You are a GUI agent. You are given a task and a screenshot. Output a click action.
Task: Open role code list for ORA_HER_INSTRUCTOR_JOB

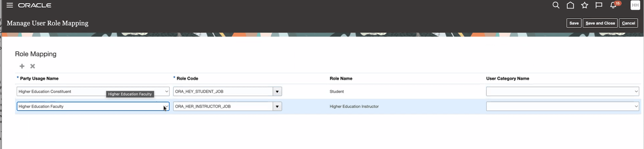tap(277, 106)
